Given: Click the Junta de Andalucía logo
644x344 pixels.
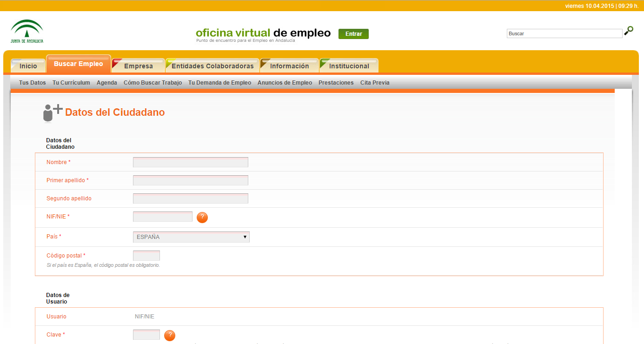Looking at the screenshot, I should point(27,32).
